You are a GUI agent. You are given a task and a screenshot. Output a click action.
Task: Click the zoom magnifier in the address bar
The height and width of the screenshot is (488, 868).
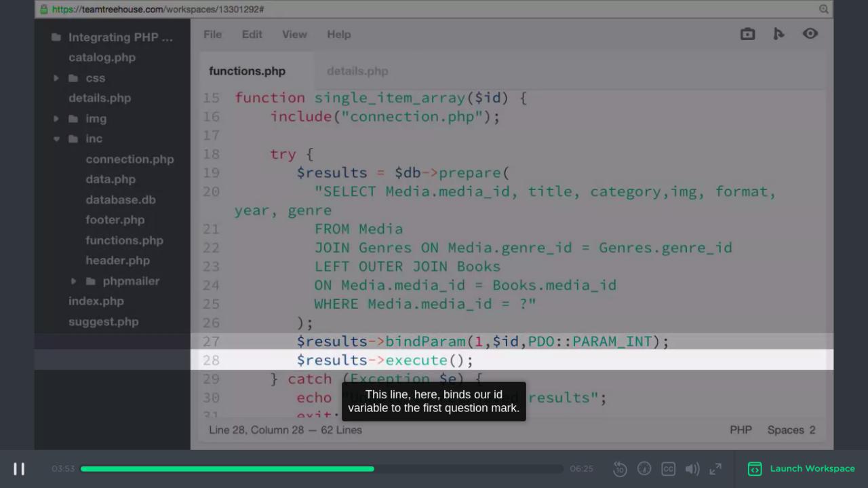coord(824,10)
